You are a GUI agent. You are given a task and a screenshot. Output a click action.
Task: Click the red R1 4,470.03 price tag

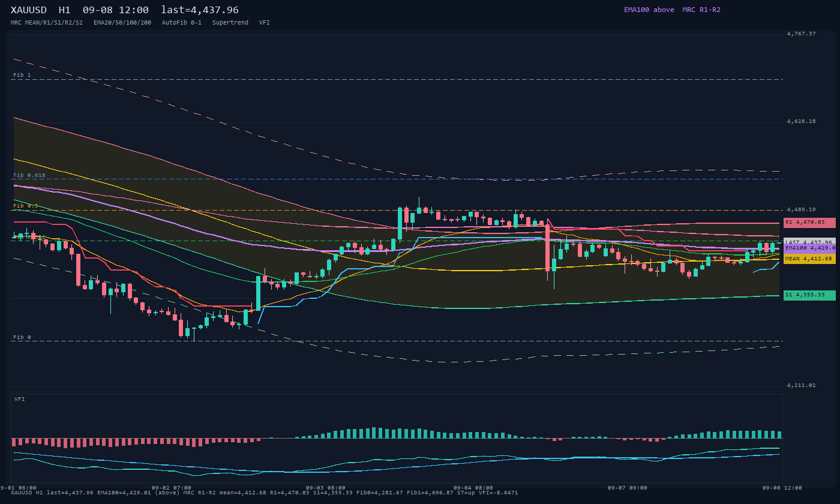(809, 223)
